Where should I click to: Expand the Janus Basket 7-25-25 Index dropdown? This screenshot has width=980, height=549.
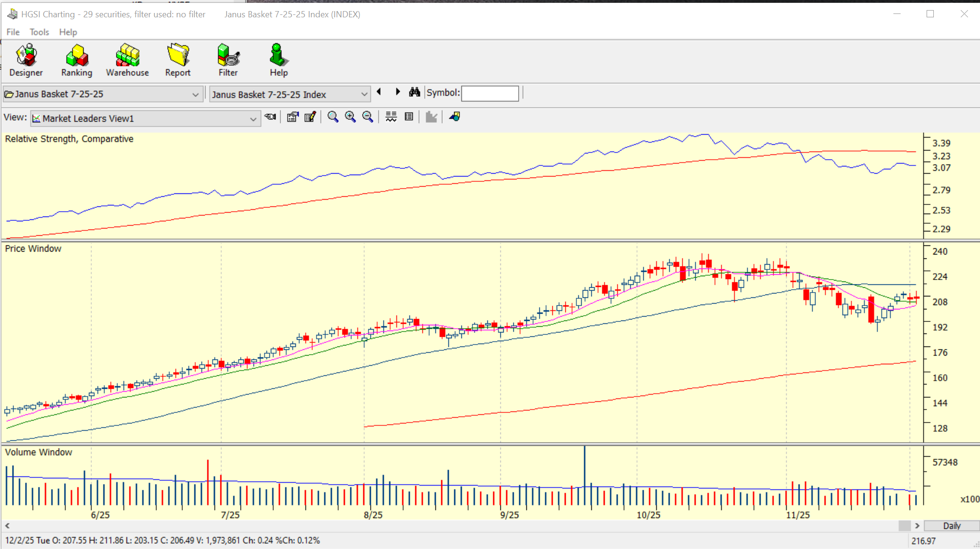coord(364,94)
